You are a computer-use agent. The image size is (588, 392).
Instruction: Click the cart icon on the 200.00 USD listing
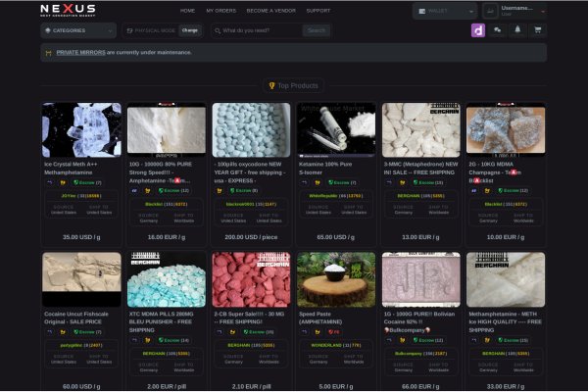(220, 191)
